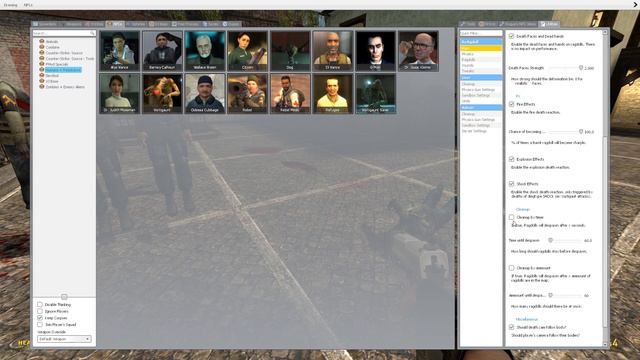Spawn the G-Man NPC icon
The image size is (640, 360).
[376, 51]
